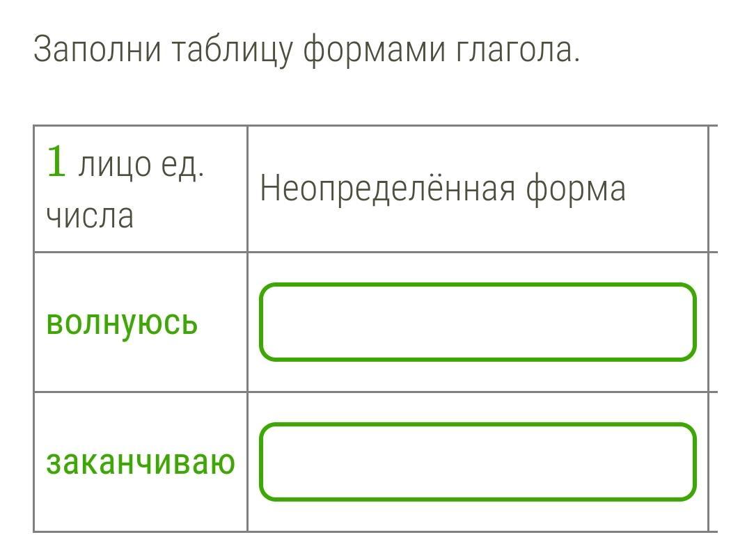Select the green word заканчиваю
Viewport: 747px width, 560px height.
point(141,463)
